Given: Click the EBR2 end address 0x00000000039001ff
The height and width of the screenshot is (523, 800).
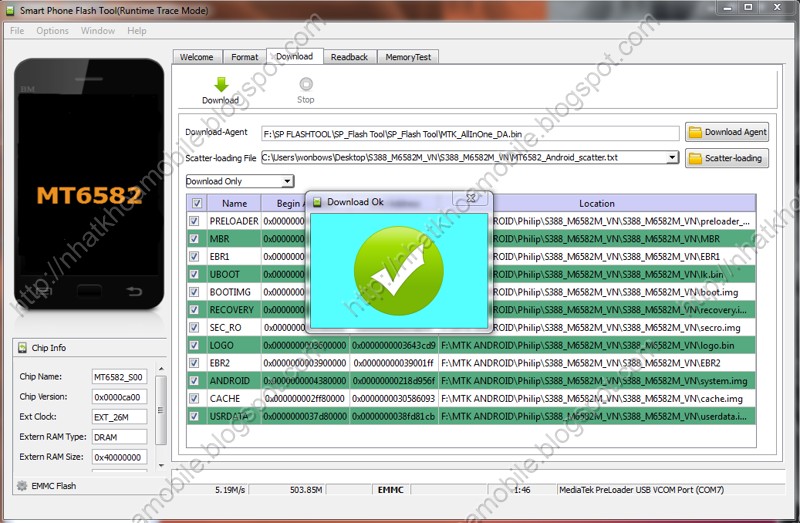Looking at the screenshot, I should coord(393,363).
